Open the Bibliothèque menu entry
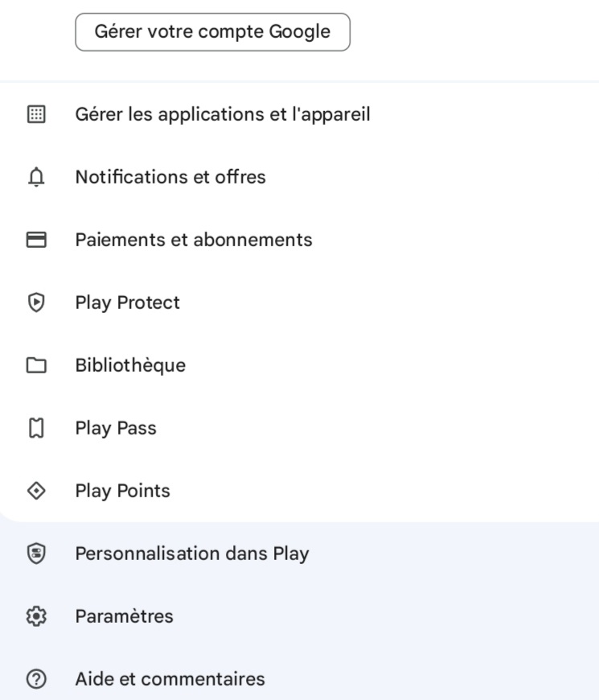 click(130, 365)
